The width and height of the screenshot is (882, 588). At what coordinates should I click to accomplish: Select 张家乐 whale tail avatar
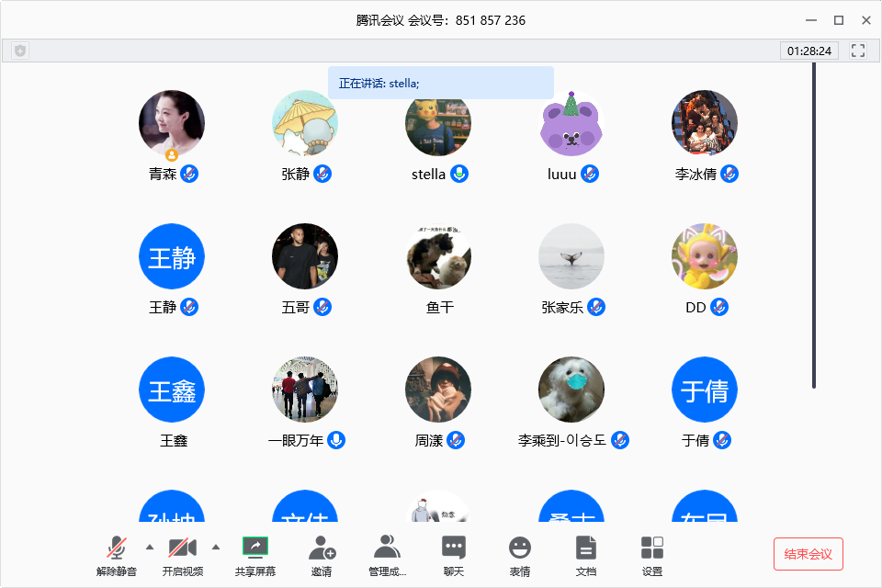pos(571,256)
